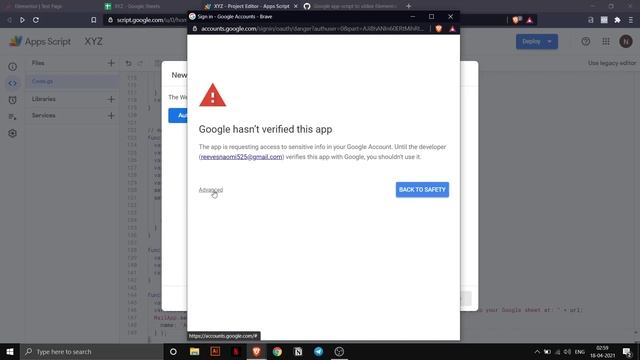This screenshot has height=360, width=640.
Task: Open the Editor code icon in the sidebar
Action: tap(13, 83)
